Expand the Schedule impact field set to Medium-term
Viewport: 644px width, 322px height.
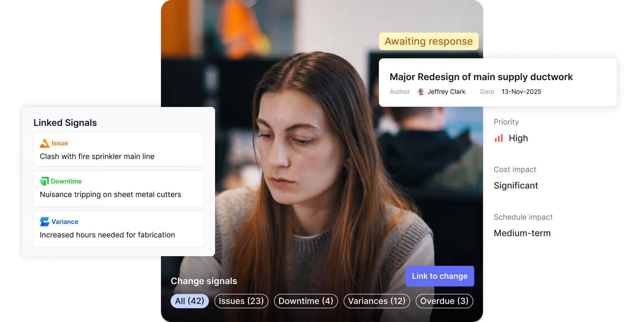pyautogui.click(x=522, y=233)
